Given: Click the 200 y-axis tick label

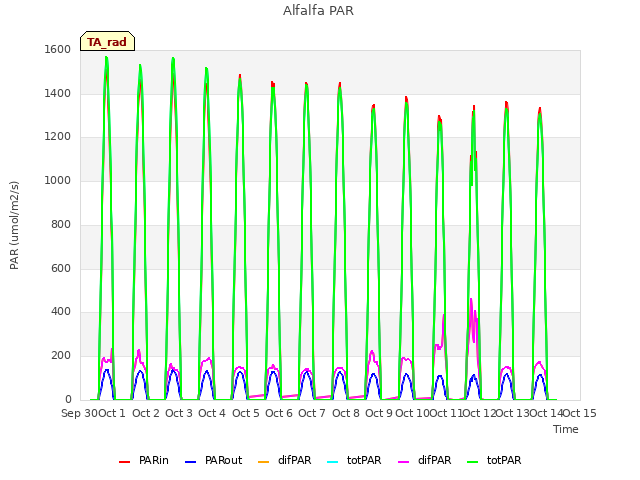Looking at the screenshot, I should [61, 356].
